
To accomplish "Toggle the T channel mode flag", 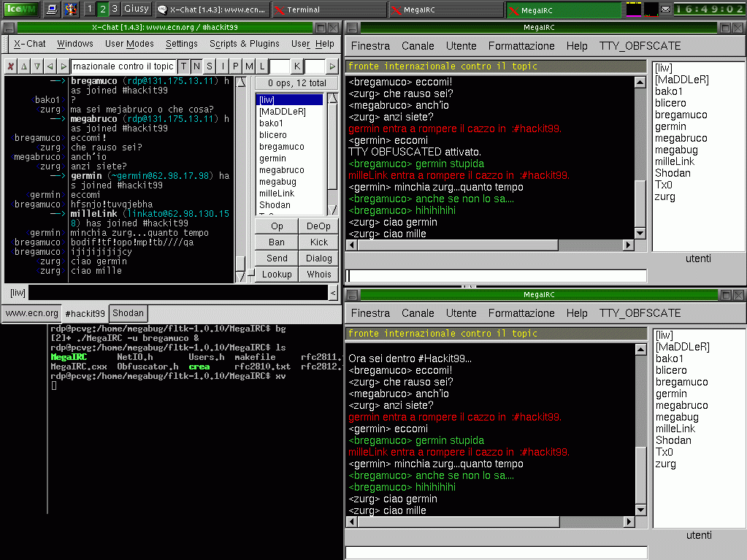I will (x=183, y=66).
